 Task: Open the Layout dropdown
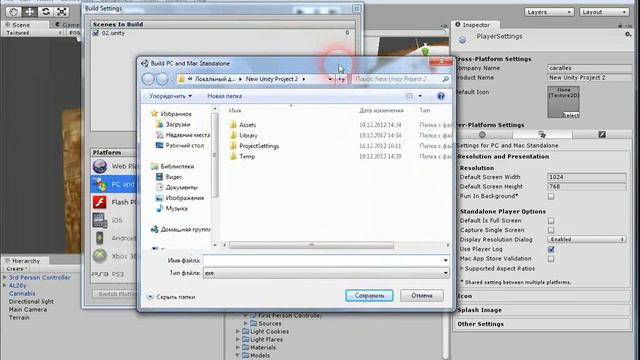(604, 12)
